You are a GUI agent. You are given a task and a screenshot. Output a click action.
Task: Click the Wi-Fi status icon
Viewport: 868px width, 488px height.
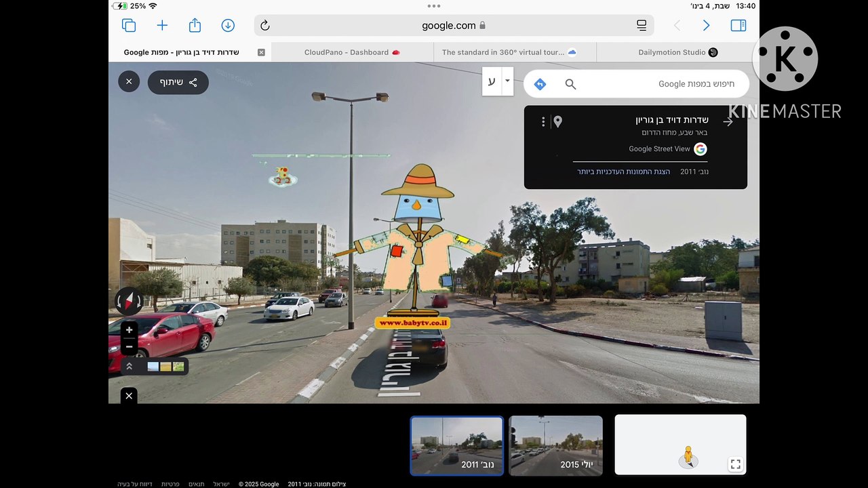click(153, 5)
